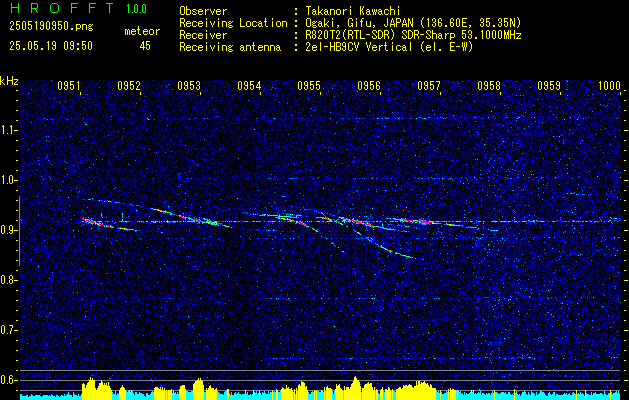Click observer name Takanori Kawachi

[351, 11]
